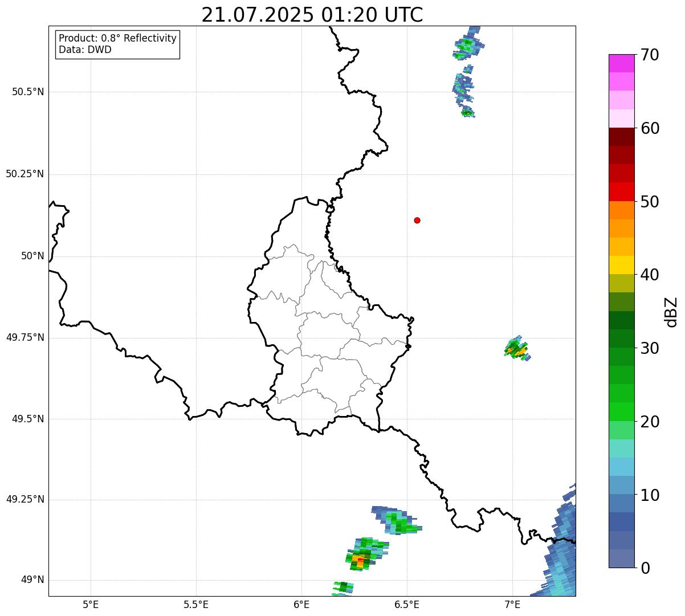Click the 'Data: DWD' label
The width and height of the screenshot is (685, 616).
(x=85, y=50)
